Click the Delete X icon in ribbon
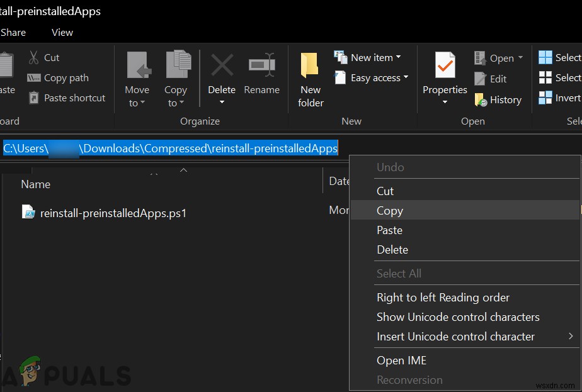The width and height of the screenshot is (582, 392). pyautogui.click(x=222, y=65)
